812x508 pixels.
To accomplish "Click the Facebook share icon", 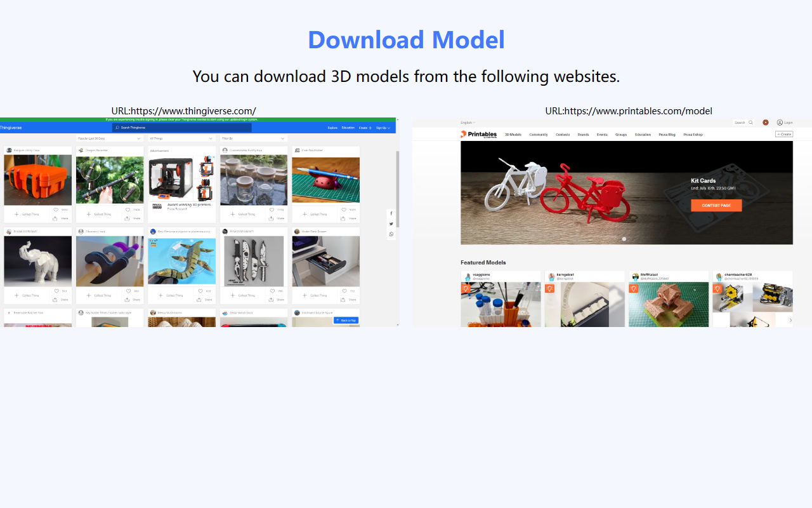I will tap(391, 213).
